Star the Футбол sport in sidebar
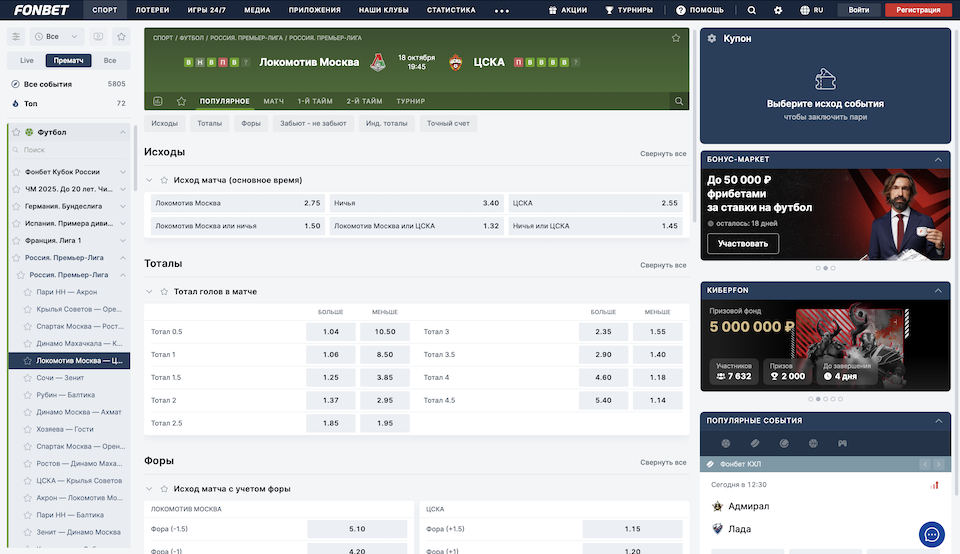Image resolution: width=960 pixels, height=554 pixels. 16,132
